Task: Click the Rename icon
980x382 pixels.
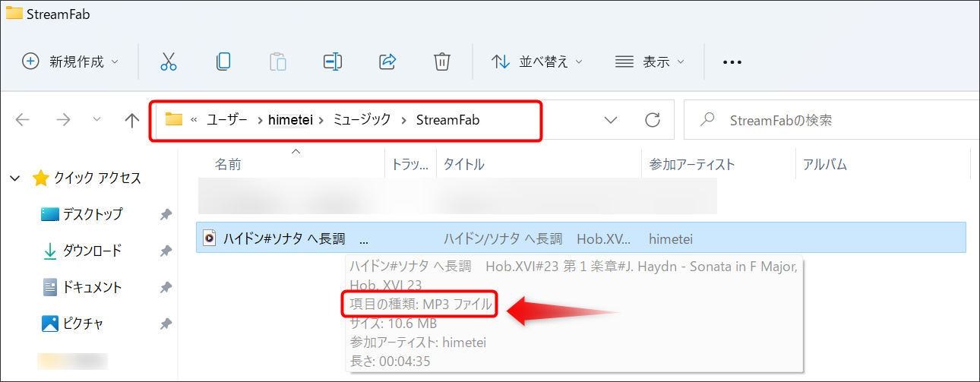Action: (333, 62)
